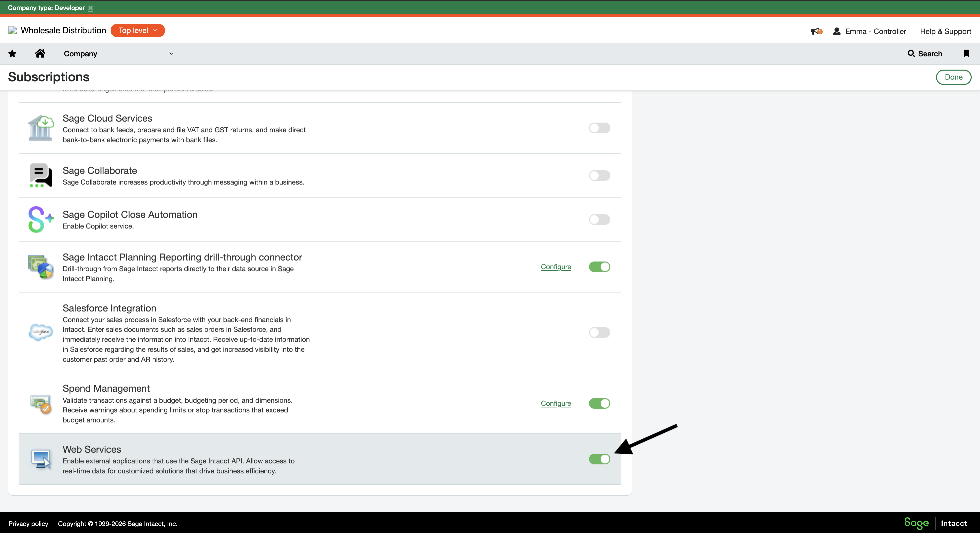
Task: Click the Sage Copilot Close Automation icon
Action: click(x=41, y=219)
